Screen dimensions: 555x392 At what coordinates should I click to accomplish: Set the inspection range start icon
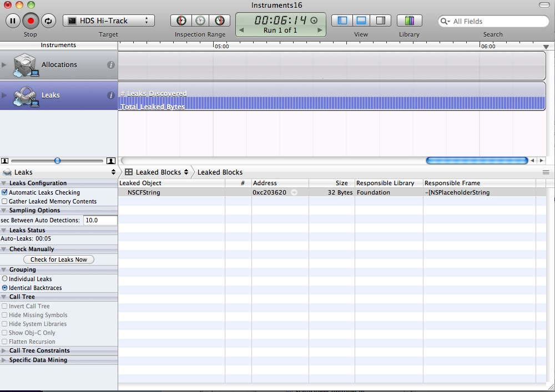[181, 21]
